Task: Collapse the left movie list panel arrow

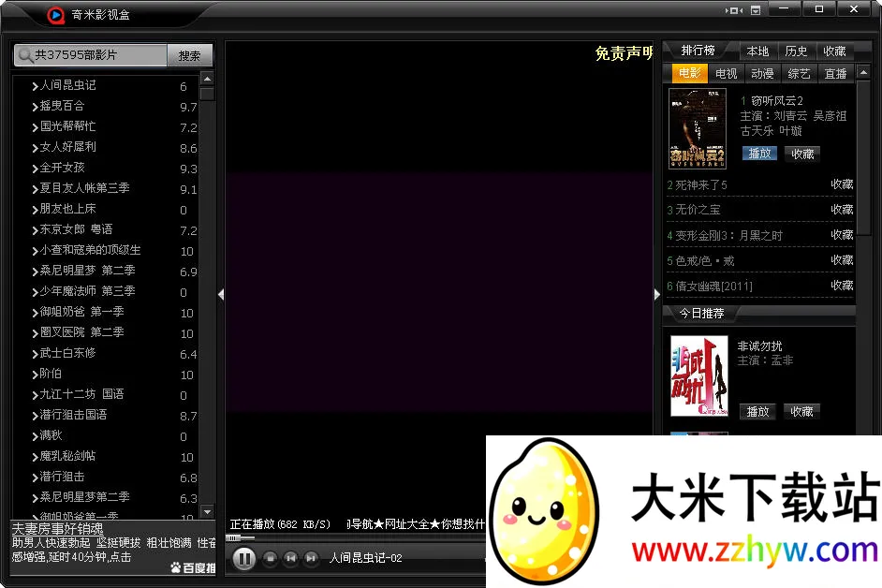Action: coord(221,294)
